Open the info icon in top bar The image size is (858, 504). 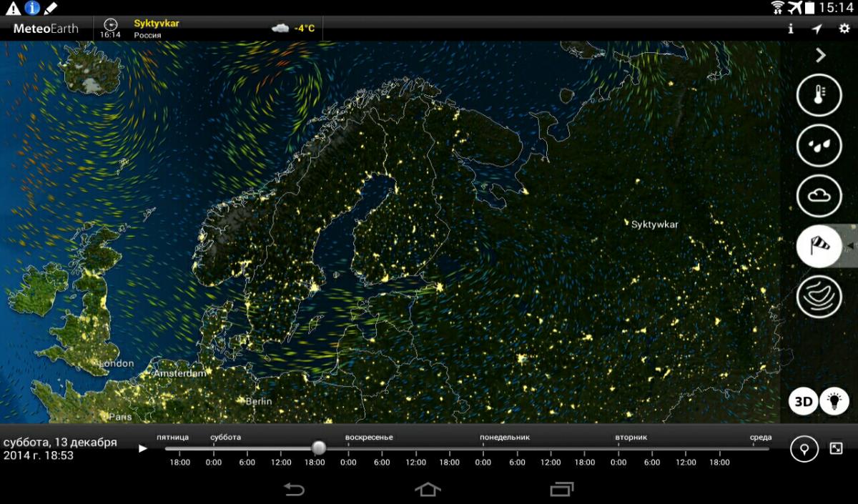(790, 29)
